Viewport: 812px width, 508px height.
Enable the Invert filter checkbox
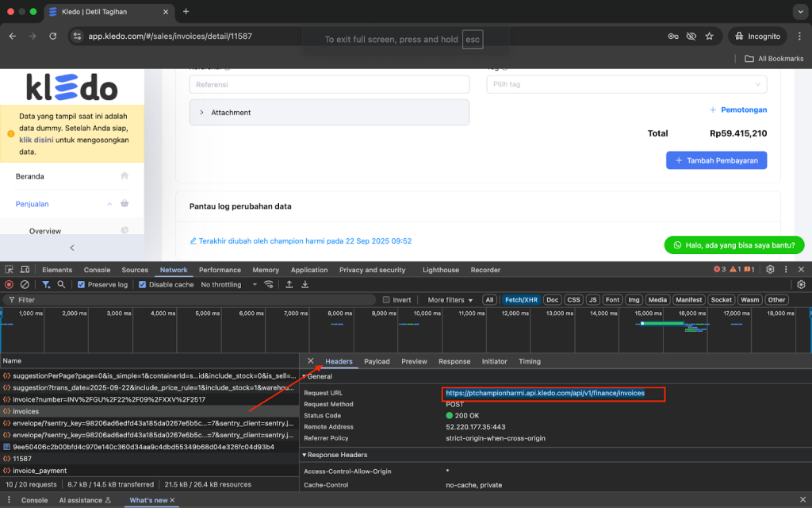pos(386,300)
